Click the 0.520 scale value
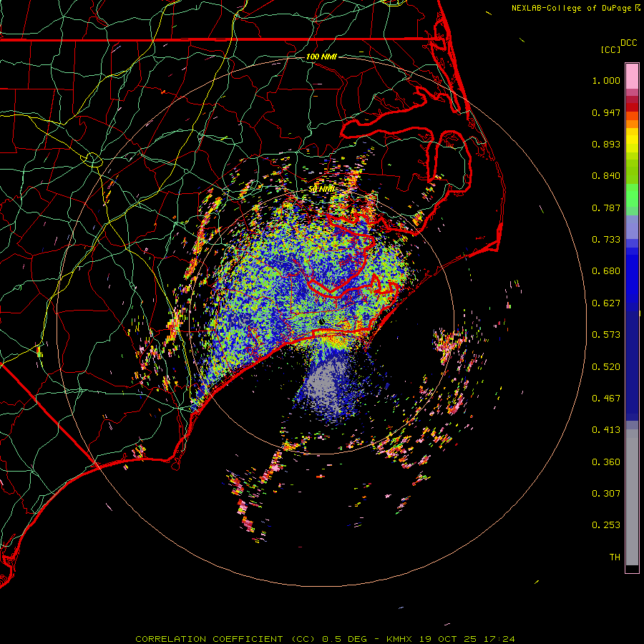Screen dimensions: 644x644 (x=606, y=367)
